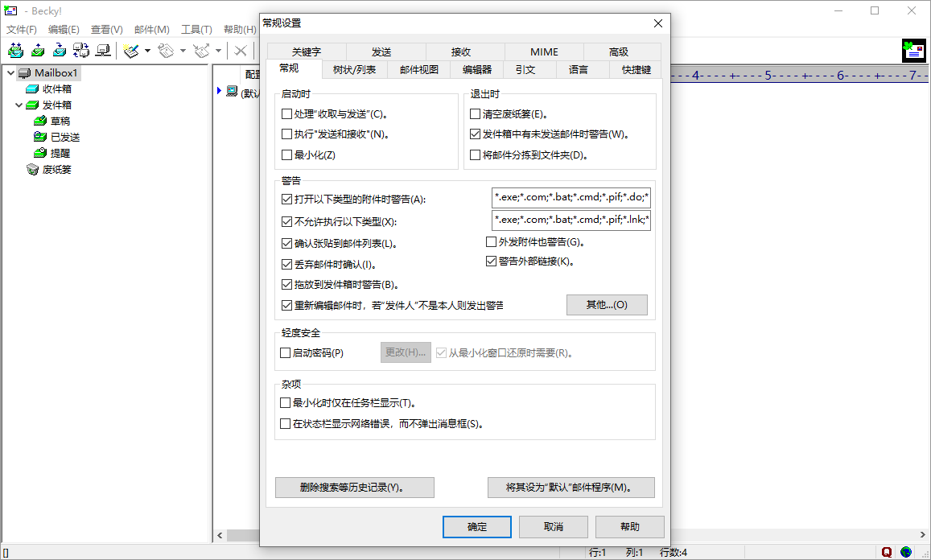Switch to the 树状/列表 tab
931x560 pixels.
point(355,69)
